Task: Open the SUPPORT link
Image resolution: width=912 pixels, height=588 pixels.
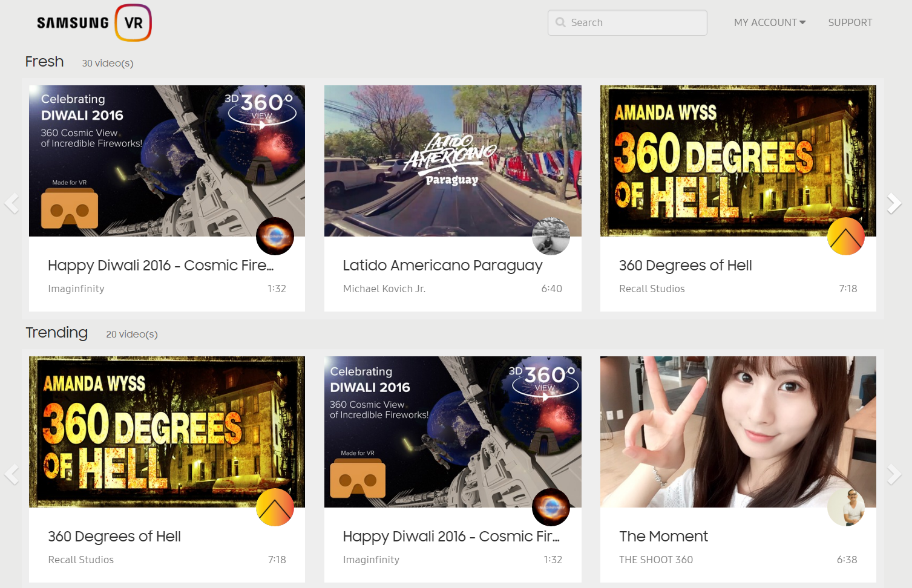Action: tap(850, 22)
